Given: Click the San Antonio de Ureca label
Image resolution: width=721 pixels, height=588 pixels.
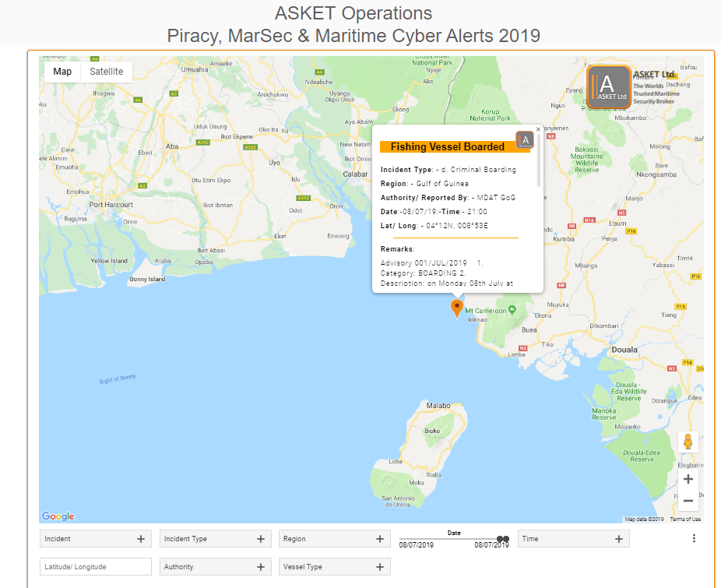Looking at the screenshot, I should point(398,502).
